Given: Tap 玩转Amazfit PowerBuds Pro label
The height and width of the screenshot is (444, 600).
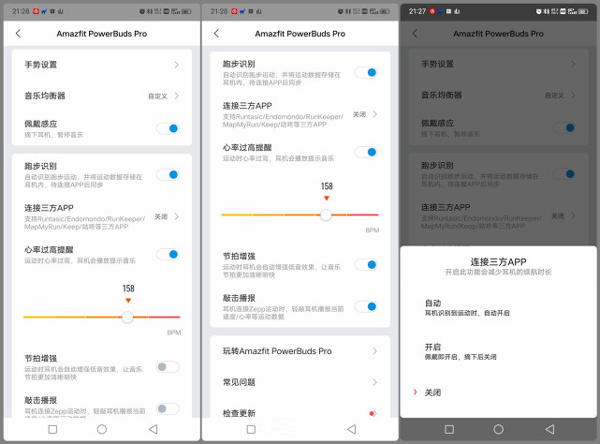Looking at the screenshot, I should (277, 351).
